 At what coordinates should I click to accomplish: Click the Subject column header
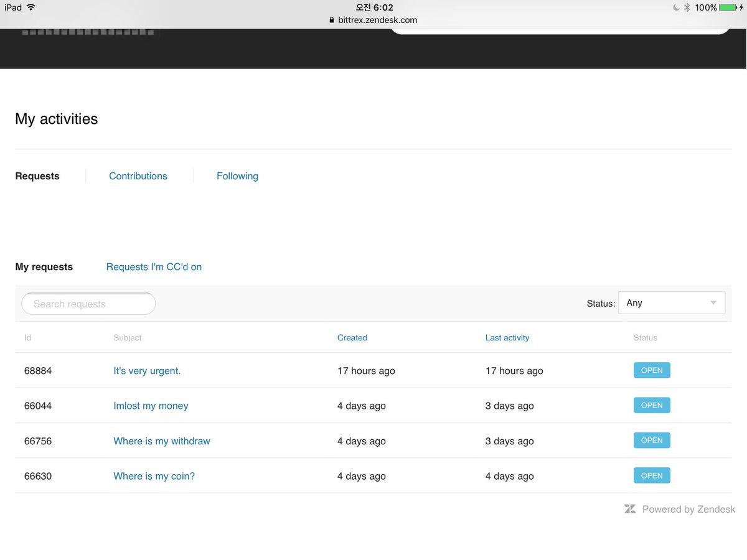(x=128, y=338)
